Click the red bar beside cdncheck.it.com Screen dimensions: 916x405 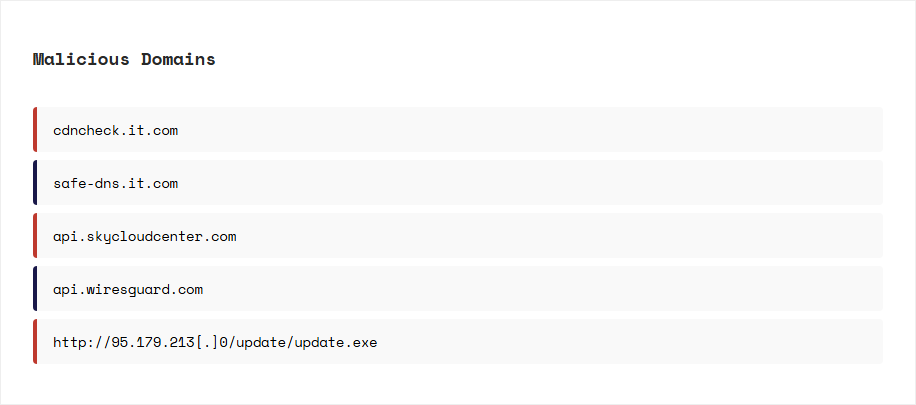(35, 130)
